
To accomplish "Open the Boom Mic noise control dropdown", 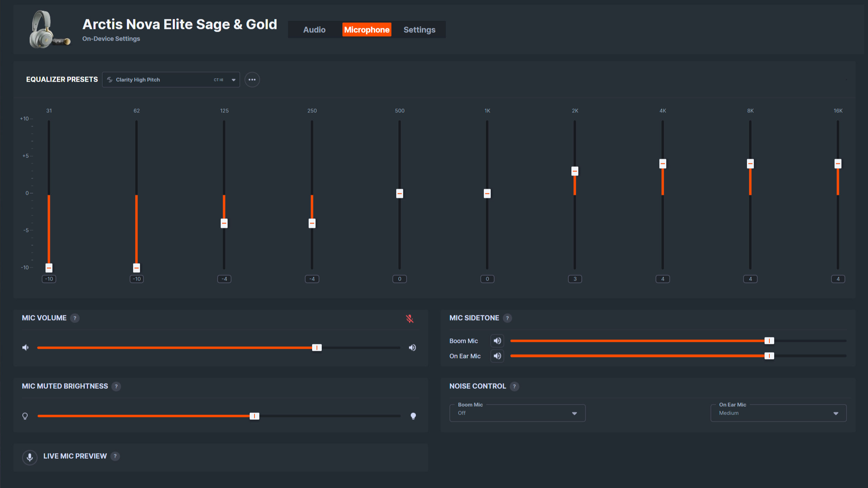I will [x=517, y=413].
